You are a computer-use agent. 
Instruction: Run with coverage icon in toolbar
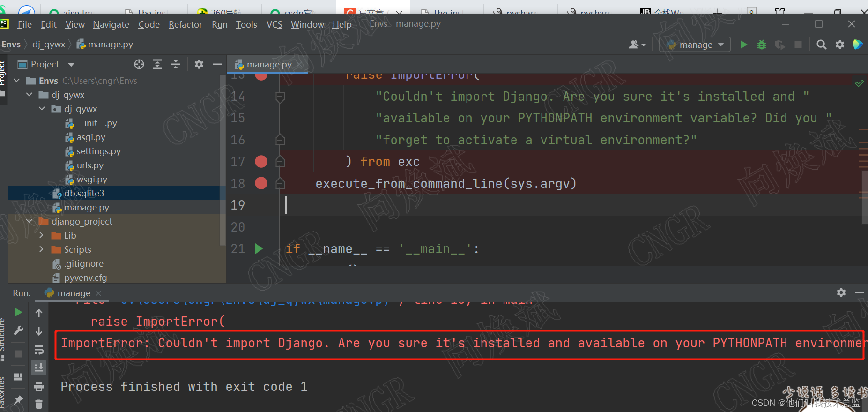pyautogui.click(x=779, y=45)
